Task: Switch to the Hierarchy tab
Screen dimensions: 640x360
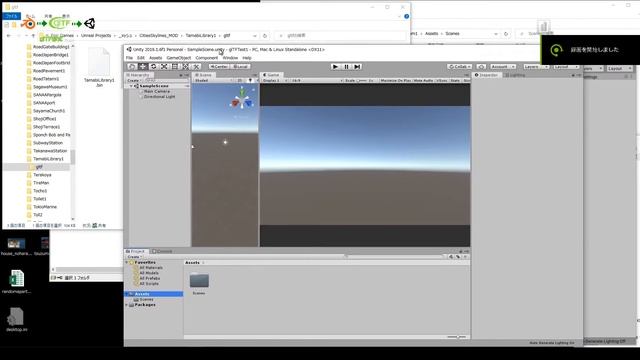Action: (138, 75)
